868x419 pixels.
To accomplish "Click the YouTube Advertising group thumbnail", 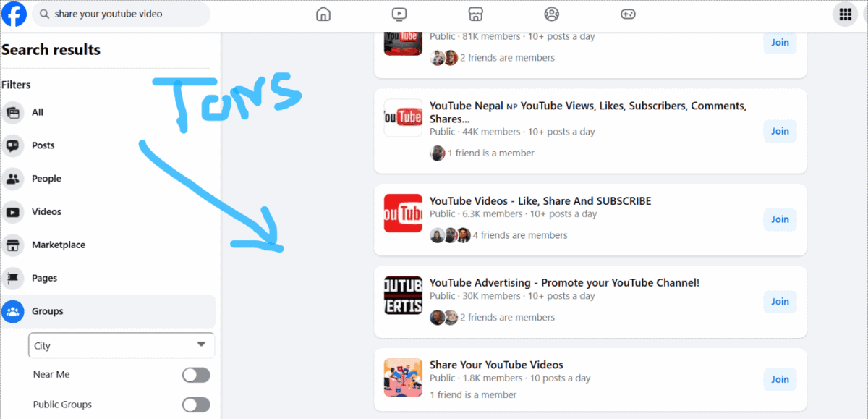I will [403, 295].
